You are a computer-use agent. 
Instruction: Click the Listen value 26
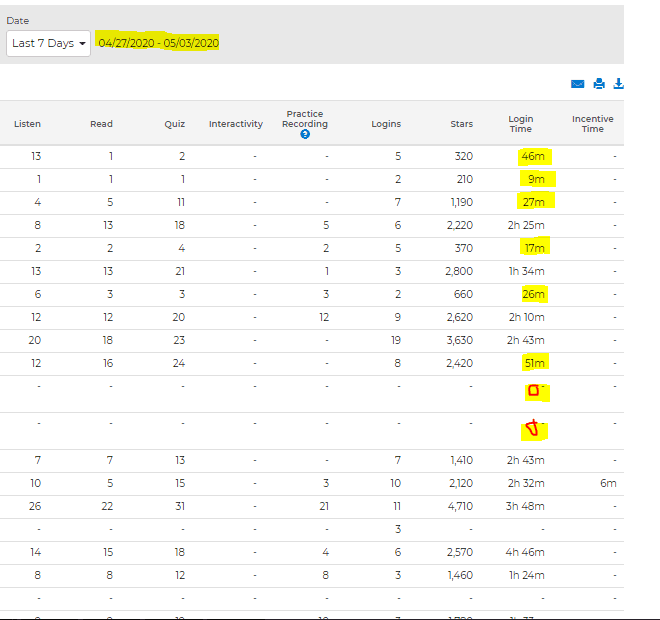coord(35,506)
